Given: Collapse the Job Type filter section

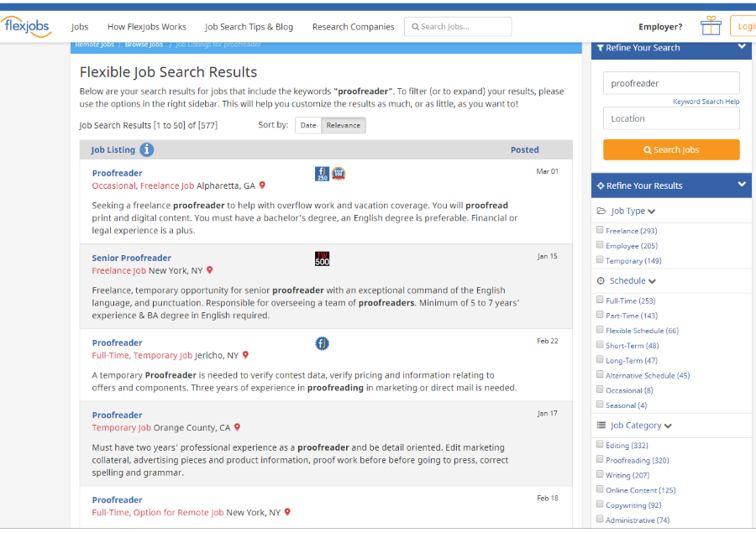Looking at the screenshot, I should tap(652, 212).
